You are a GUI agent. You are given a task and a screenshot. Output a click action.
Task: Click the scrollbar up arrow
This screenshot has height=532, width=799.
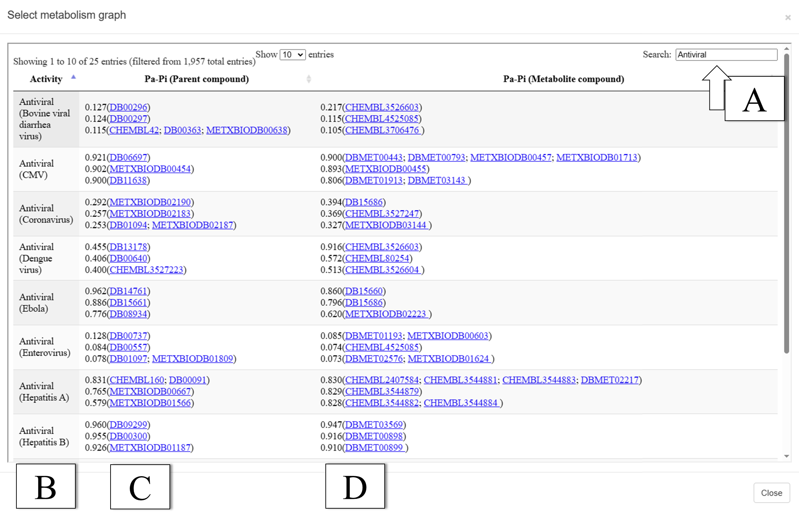coord(786,49)
